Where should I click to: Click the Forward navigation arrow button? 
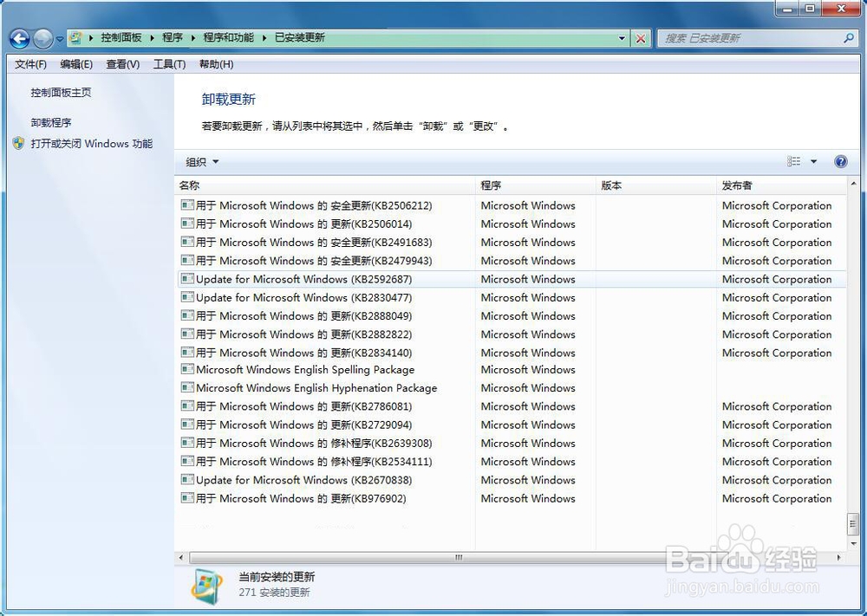tap(43, 39)
